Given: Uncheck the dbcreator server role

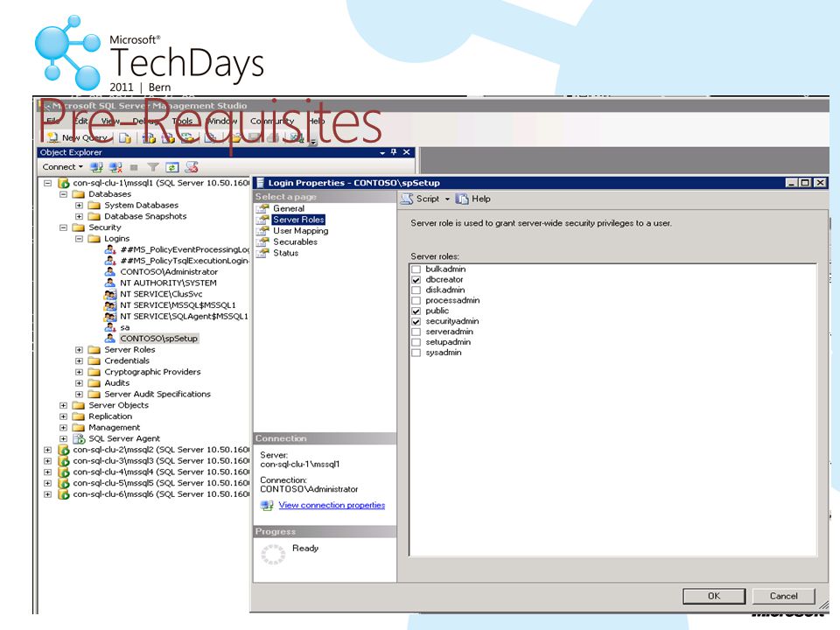Looking at the screenshot, I should coord(416,280).
